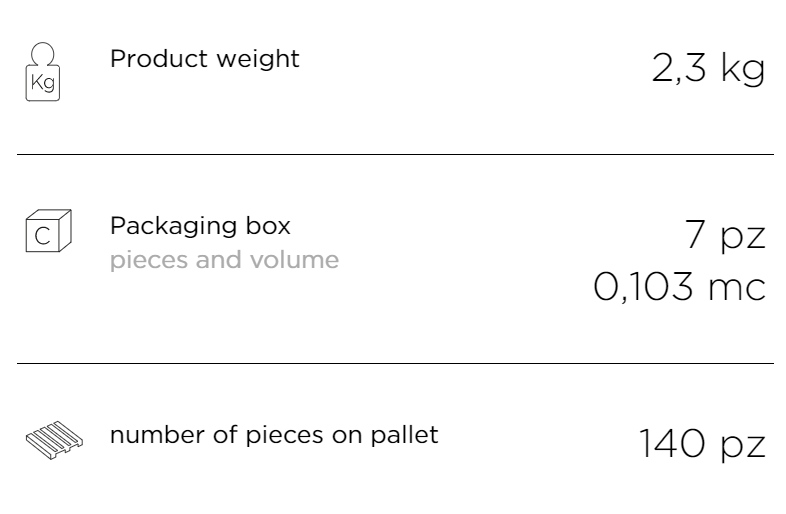Image resolution: width=786 pixels, height=514 pixels.
Task: Click the 0,103 mc volume value
Action: click(679, 287)
